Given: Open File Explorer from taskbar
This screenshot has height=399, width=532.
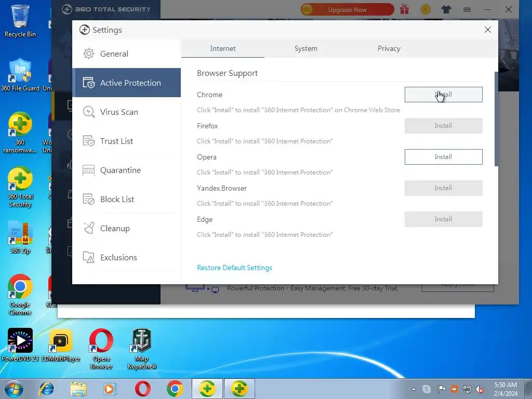Looking at the screenshot, I should (79, 389).
